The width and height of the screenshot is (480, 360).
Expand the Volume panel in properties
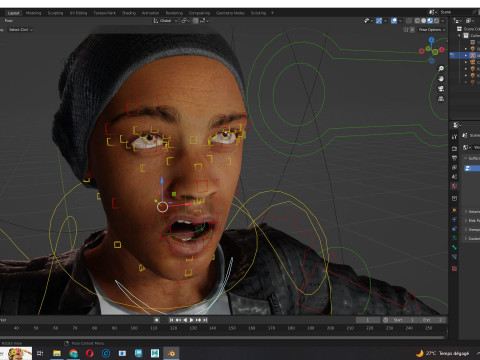click(x=472, y=212)
